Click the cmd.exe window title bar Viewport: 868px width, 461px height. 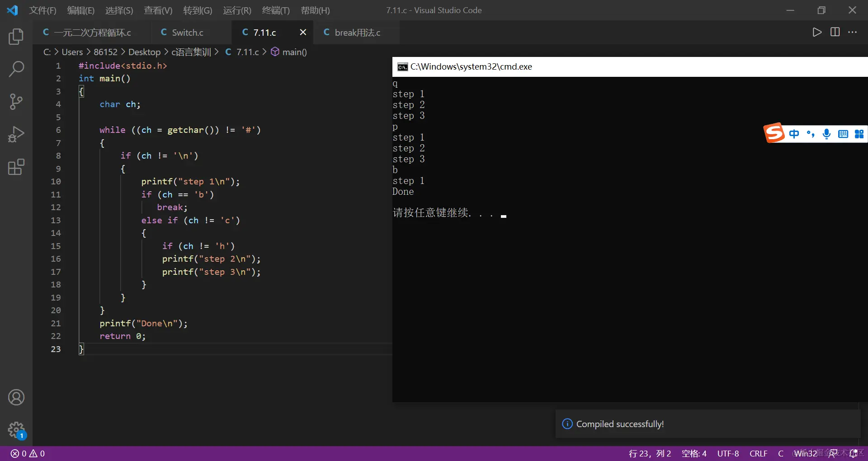pos(630,67)
